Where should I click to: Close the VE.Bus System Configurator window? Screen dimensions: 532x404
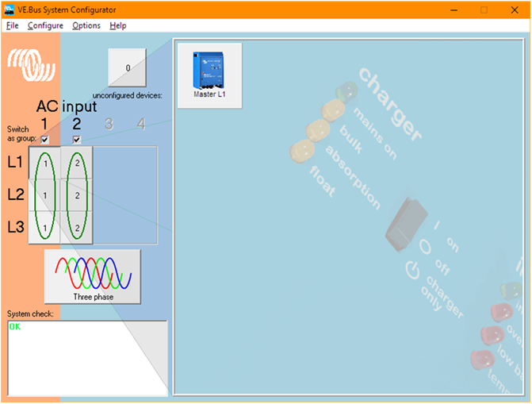point(515,10)
